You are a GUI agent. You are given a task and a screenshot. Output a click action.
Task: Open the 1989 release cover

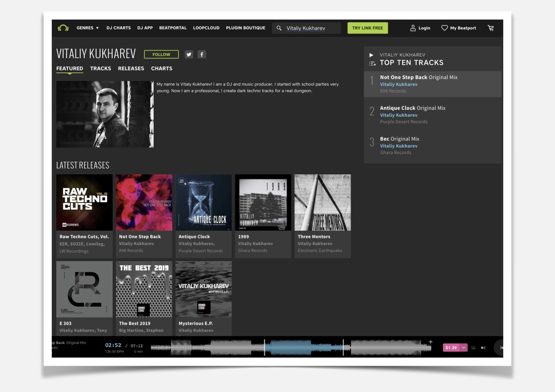coord(263,202)
